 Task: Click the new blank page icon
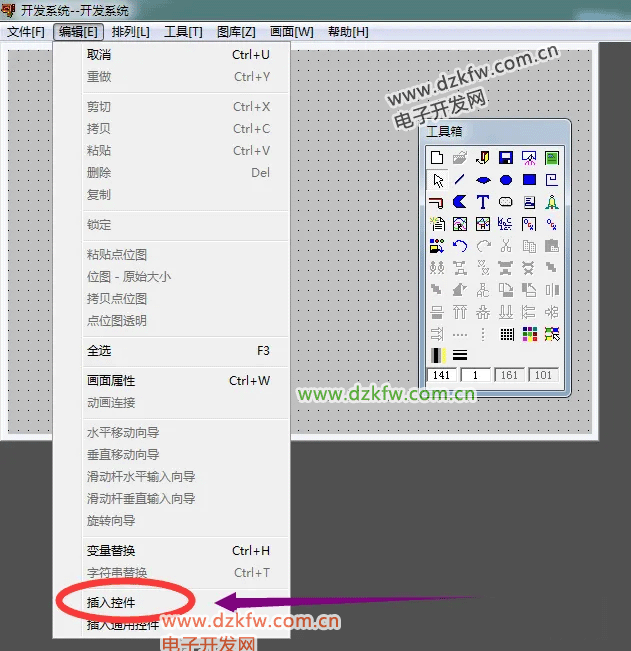[x=437, y=158]
